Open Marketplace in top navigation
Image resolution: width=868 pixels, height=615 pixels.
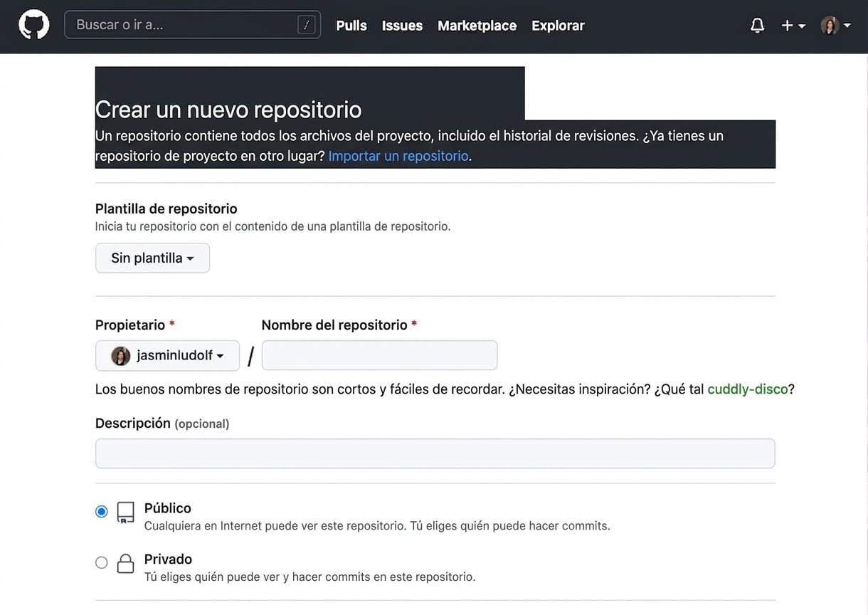pos(477,26)
